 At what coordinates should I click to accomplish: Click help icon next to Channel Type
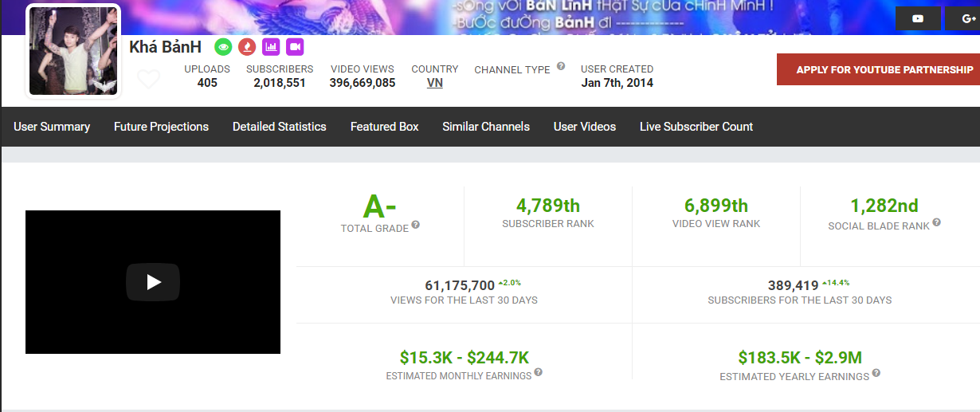pos(561,66)
